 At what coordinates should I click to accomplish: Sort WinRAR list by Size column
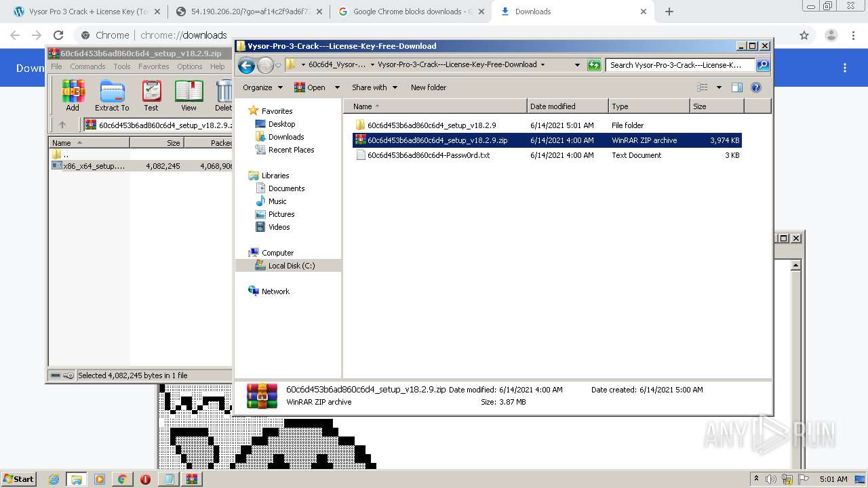[x=157, y=143]
